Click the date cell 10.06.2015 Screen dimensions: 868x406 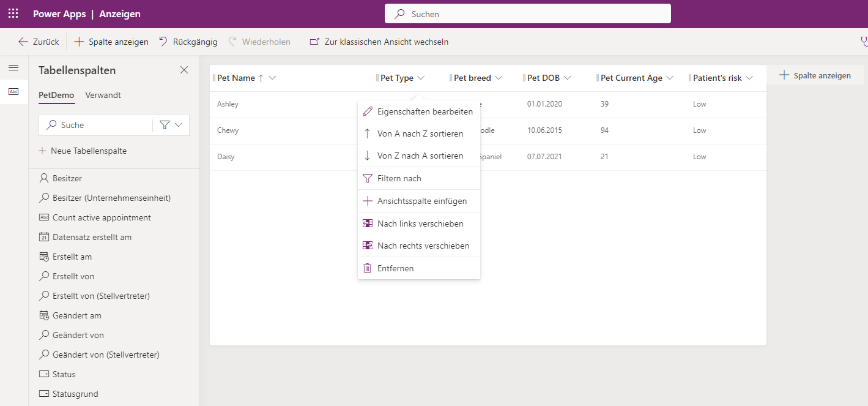[x=544, y=130]
